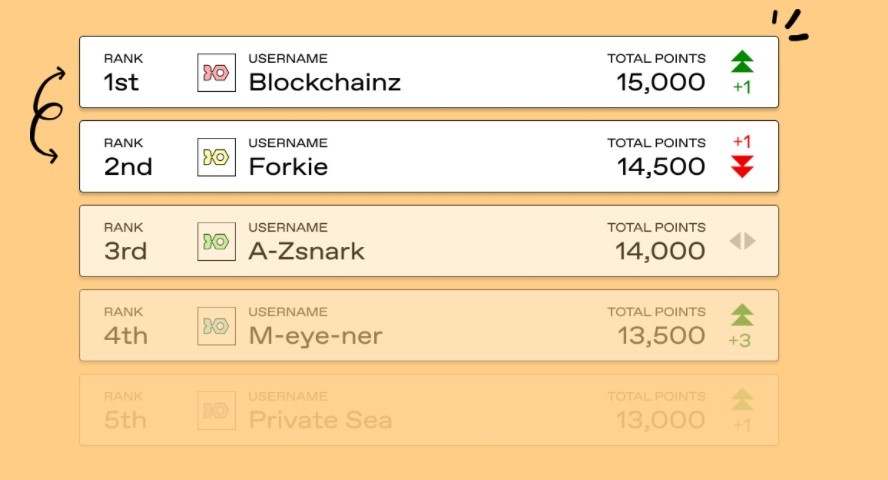Click the 2nd rank label
The image size is (888, 480).
(128, 167)
